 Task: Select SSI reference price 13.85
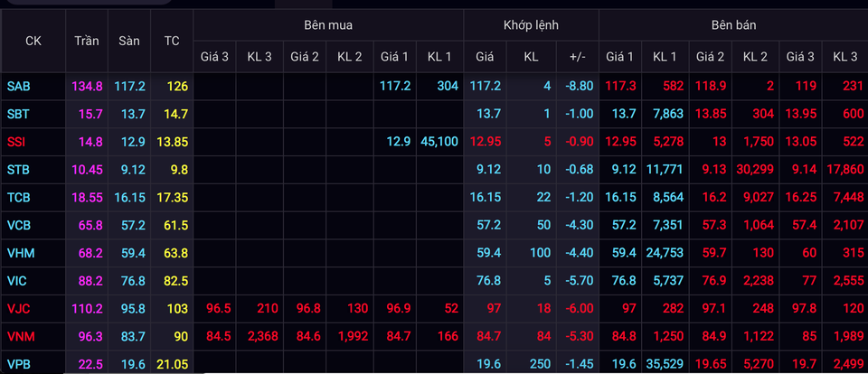coord(172,142)
